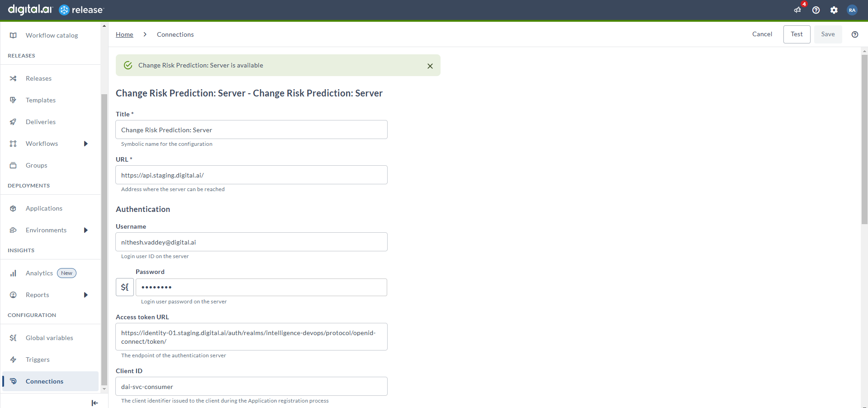Click the Reports icon in sidebar
This screenshot has height=408, width=868.
(13, 295)
